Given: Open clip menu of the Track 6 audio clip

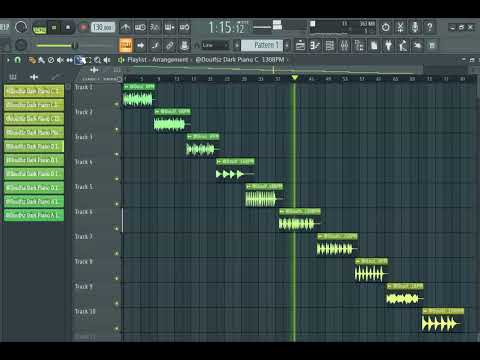Looking at the screenshot, I should [282, 212].
